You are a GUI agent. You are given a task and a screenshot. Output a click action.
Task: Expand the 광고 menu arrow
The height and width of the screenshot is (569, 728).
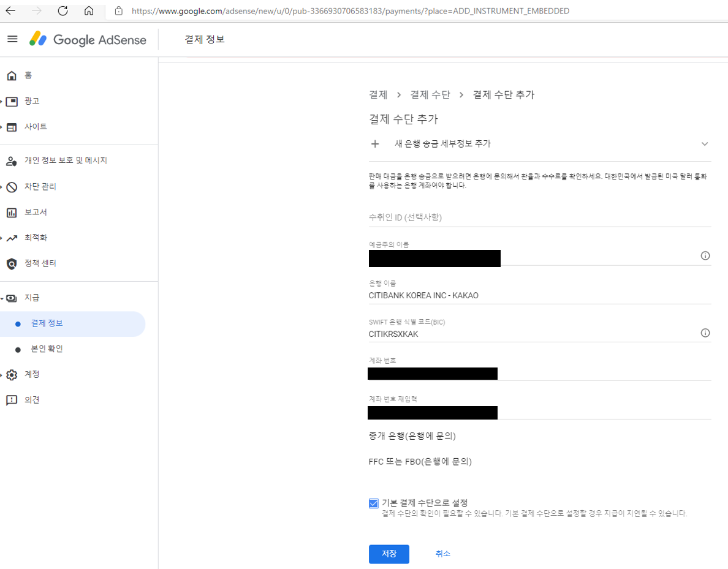[x=1, y=101]
